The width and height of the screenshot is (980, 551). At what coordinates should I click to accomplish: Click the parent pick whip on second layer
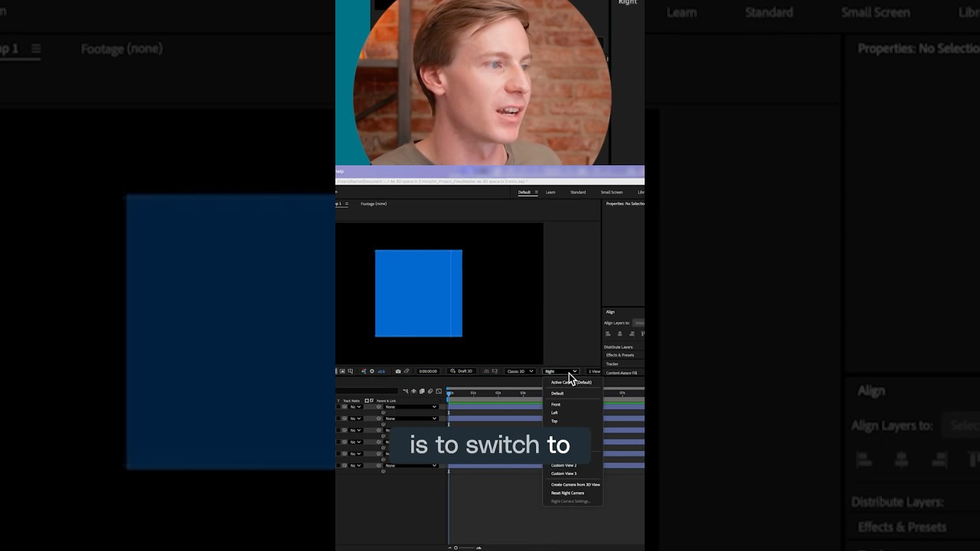coord(378,419)
